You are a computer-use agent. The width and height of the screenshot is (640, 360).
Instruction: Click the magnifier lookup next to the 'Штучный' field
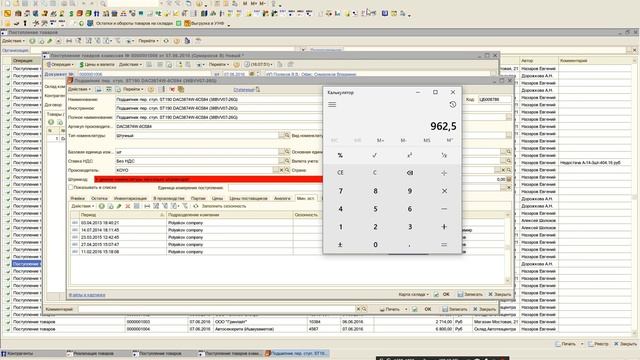pyautogui.click(x=287, y=135)
